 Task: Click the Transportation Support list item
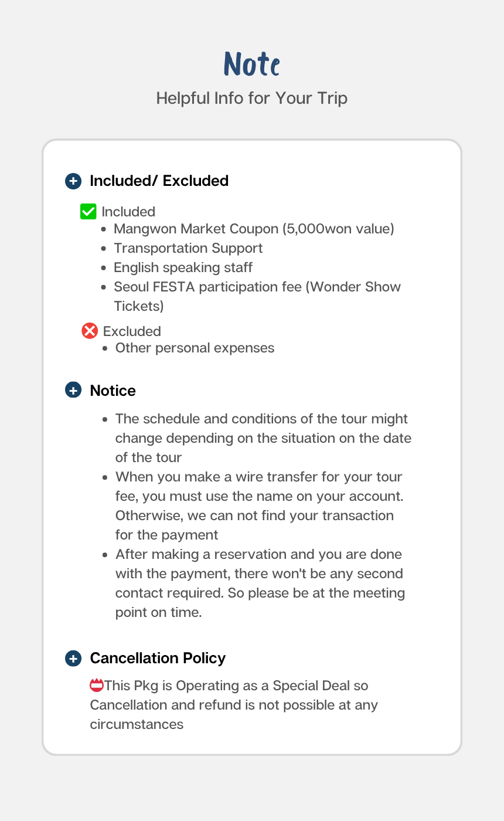tap(188, 248)
